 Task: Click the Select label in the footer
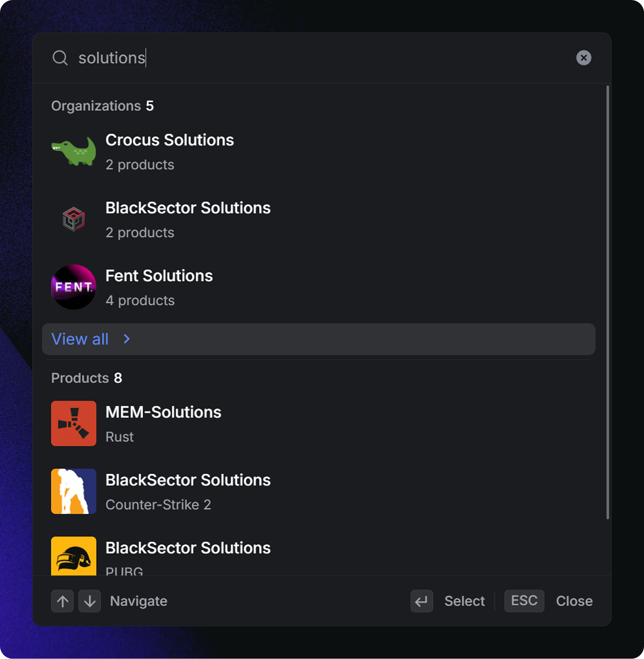point(465,601)
